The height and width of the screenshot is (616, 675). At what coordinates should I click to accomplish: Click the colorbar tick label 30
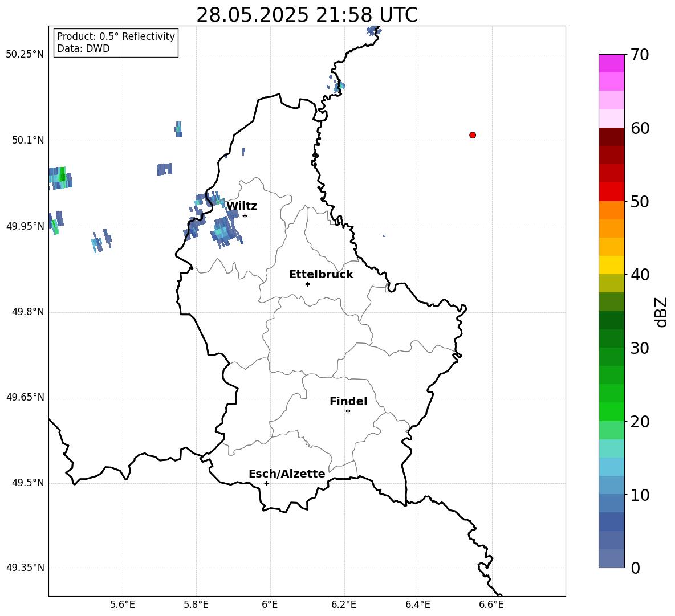tap(640, 348)
